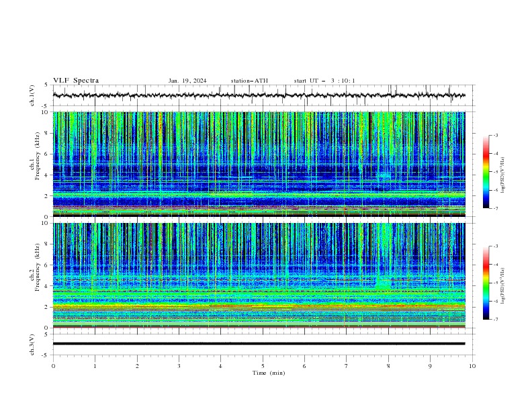Click the ch.1 colorbar "log(PSD)(V²/Hz)" label

click(502, 175)
